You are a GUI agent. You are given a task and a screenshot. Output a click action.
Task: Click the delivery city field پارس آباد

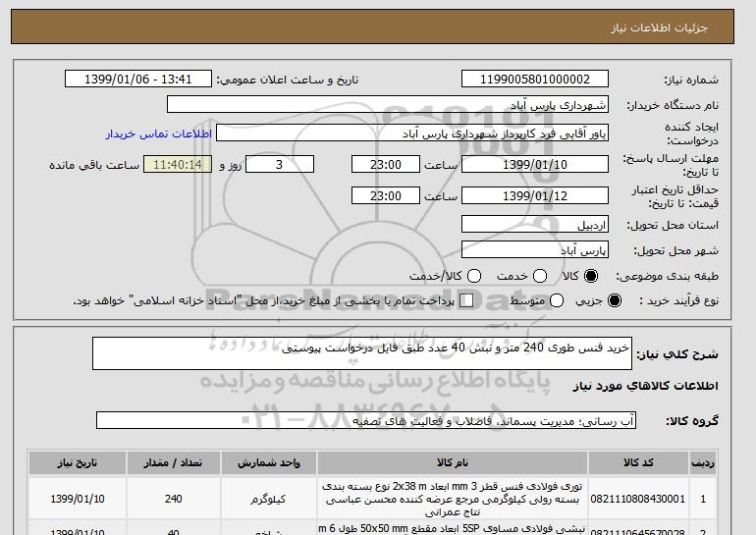535,249
